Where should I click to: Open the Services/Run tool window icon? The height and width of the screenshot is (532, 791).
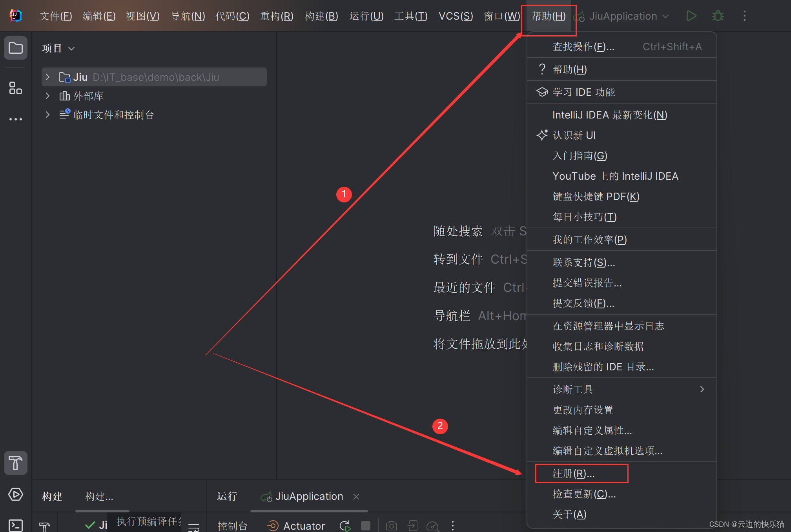pyautogui.click(x=16, y=494)
